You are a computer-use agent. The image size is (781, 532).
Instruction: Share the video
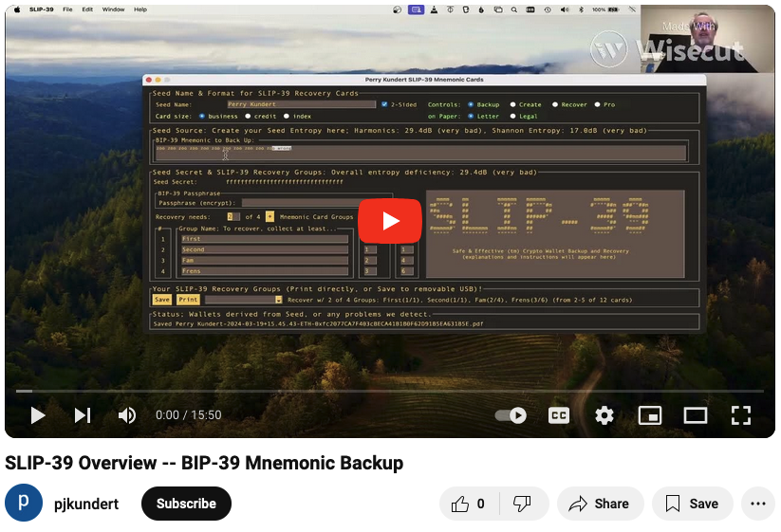(x=600, y=504)
